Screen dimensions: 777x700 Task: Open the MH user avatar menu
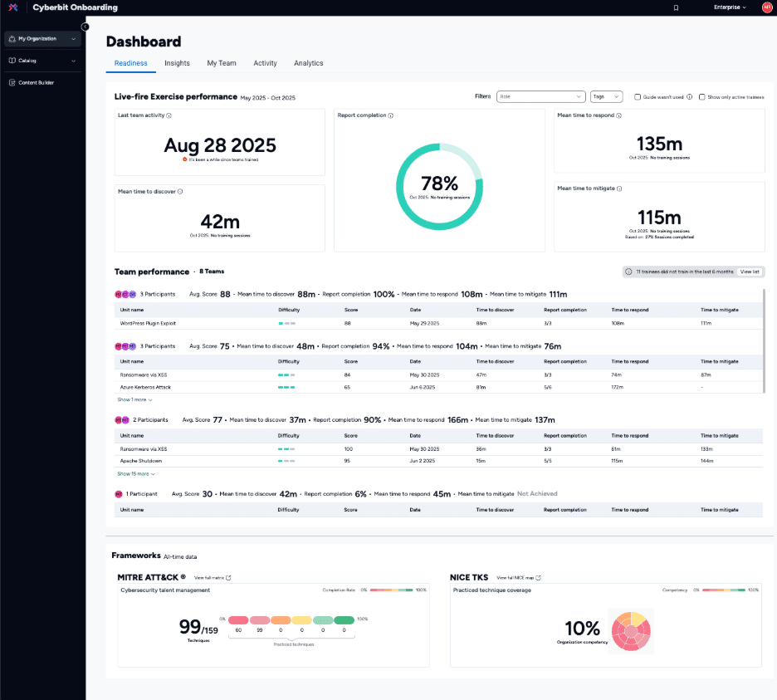(x=766, y=7)
